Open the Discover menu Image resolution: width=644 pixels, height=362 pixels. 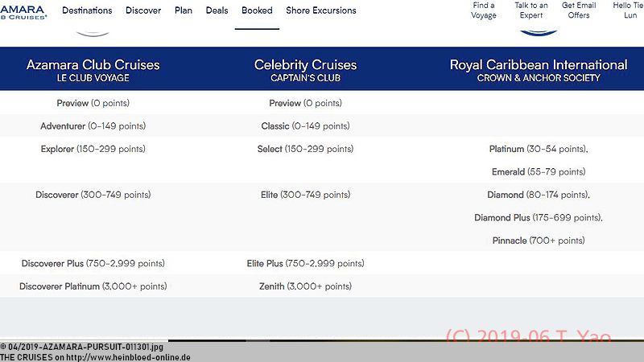pyautogui.click(x=143, y=10)
